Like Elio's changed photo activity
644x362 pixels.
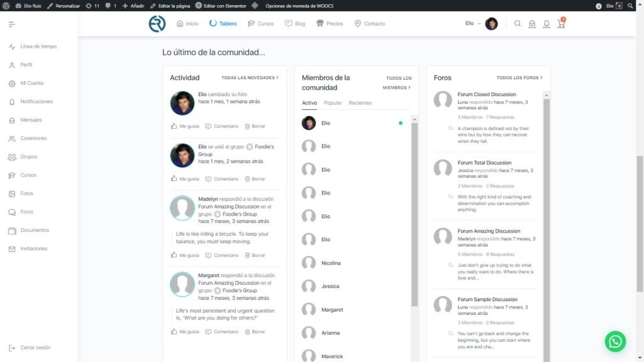pyautogui.click(x=185, y=126)
